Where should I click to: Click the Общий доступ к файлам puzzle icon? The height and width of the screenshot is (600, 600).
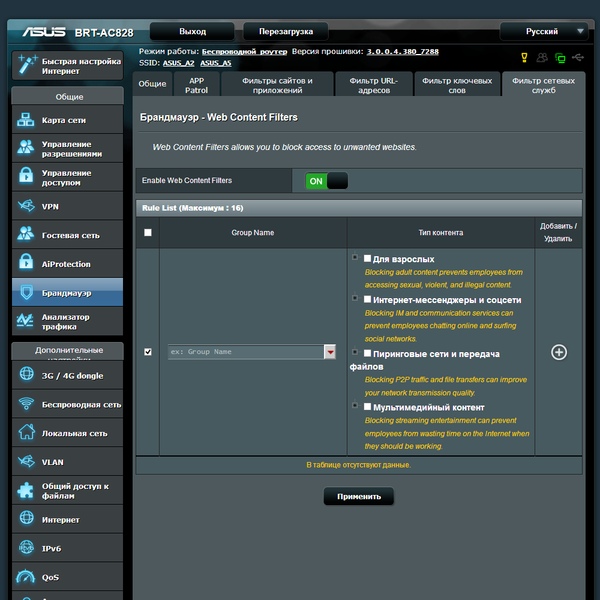26,491
